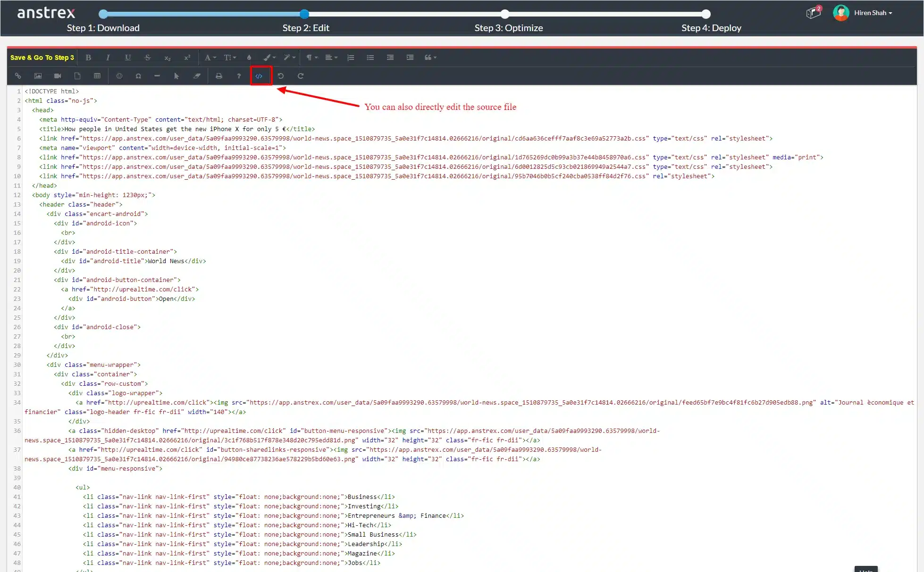
Task: Decrease indent of text
Action: (390, 58)
